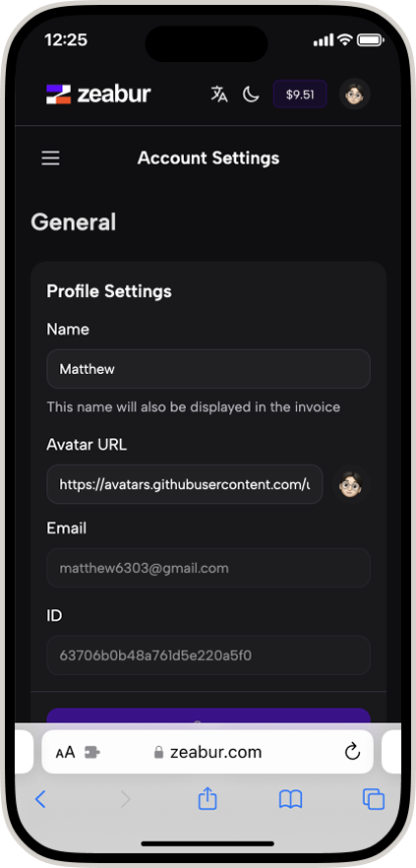
Task: Click the Zeabur logo
Action: 98,94
